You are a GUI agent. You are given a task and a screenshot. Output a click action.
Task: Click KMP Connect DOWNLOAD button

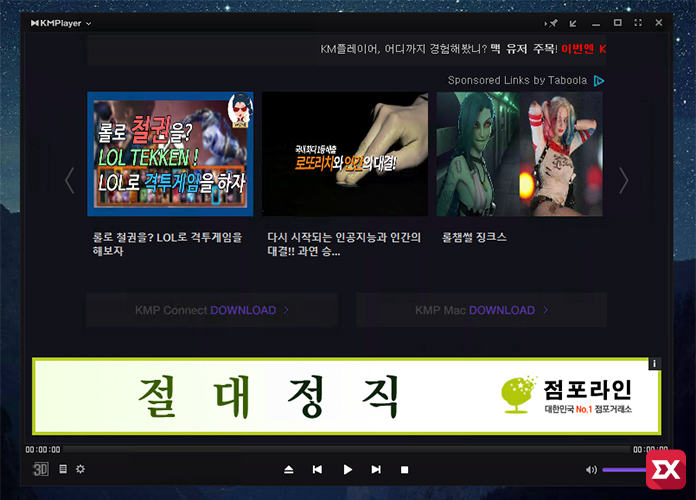[212, 310]
